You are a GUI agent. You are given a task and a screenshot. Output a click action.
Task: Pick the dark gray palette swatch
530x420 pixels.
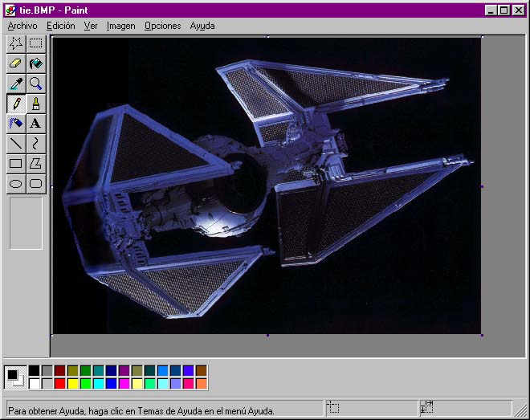point(47,371)
